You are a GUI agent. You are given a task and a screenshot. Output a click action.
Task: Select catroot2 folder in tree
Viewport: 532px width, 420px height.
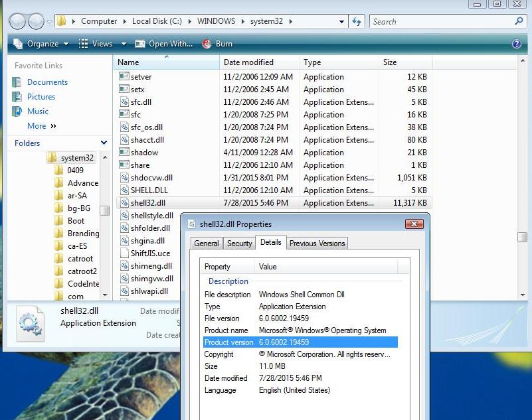click(82, 271)
